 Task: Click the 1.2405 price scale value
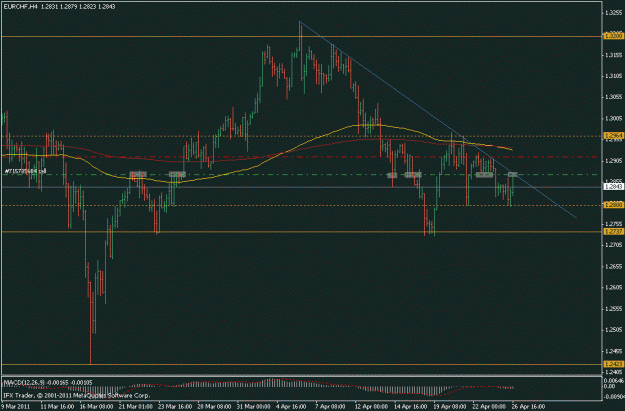click(x=613, y=372)
